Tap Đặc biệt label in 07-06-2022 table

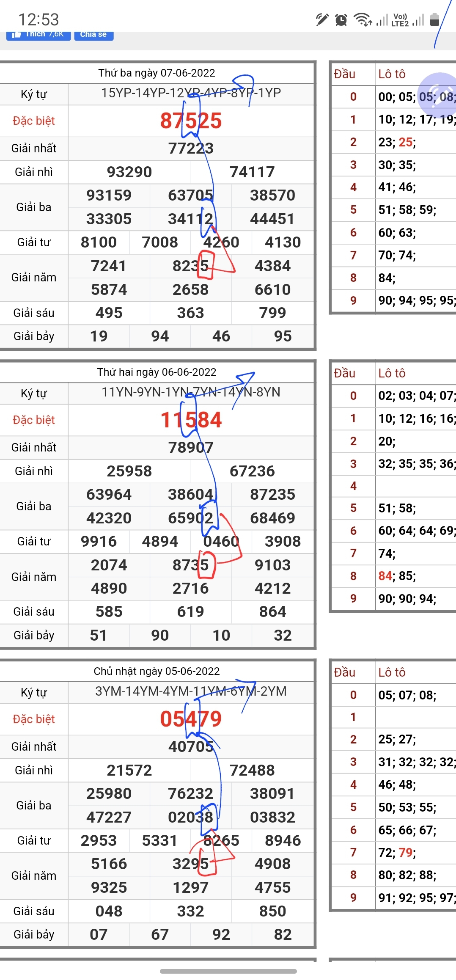click(34, 121)
